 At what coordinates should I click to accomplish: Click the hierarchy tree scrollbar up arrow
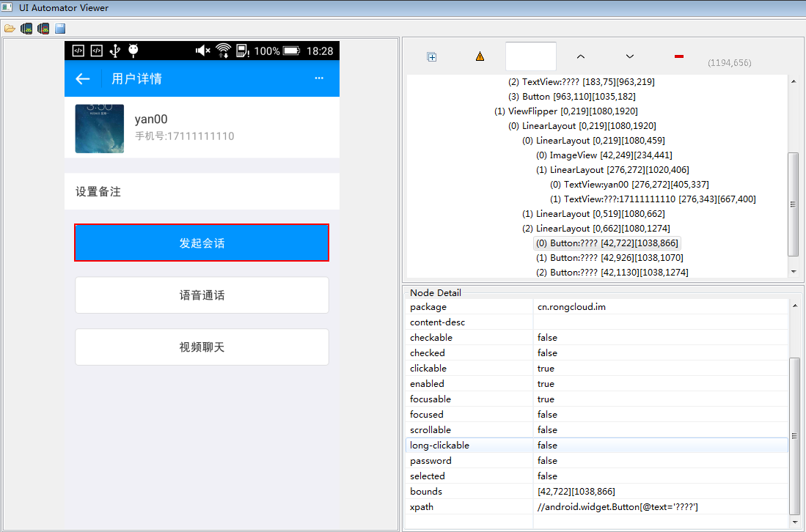click(794, 81)
